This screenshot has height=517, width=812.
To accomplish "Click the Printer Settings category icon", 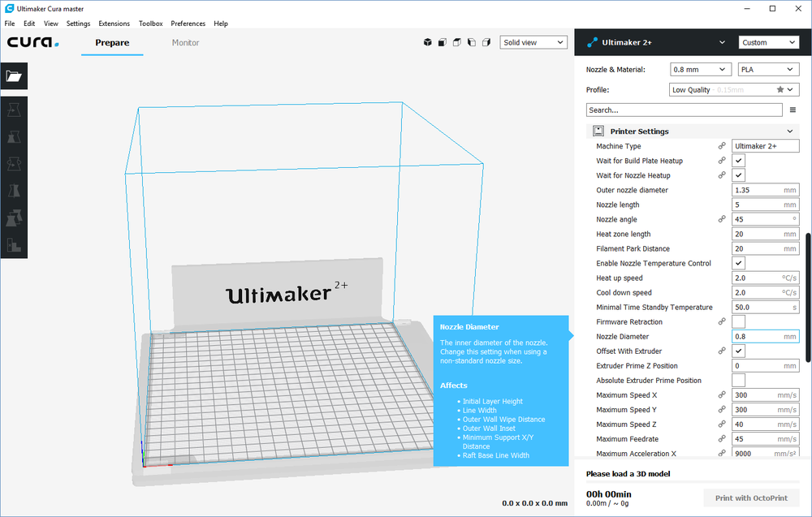I will click(x=598, y=131).
